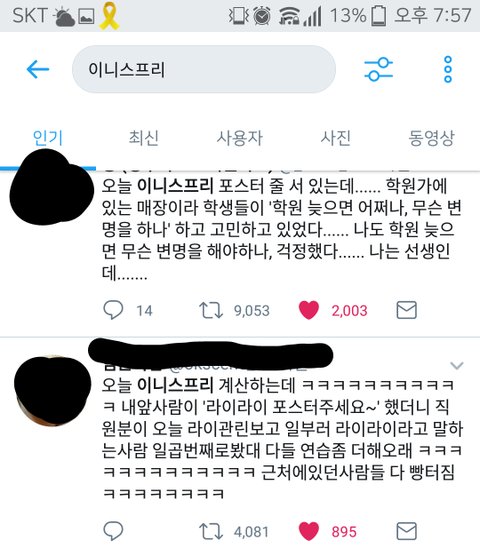Screen dimensions: 480x556
Task: Retweet the tweet with 4,081 retweets
Action: coord(211,532)
